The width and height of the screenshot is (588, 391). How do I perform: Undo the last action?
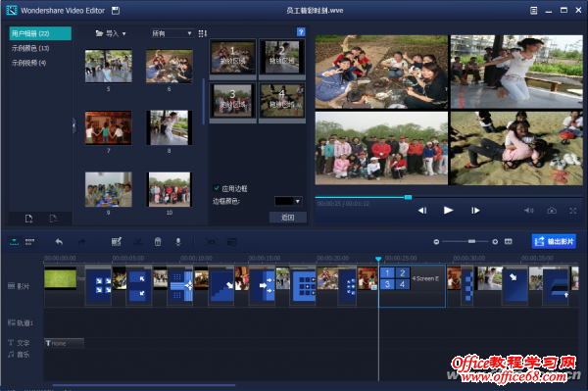pos(59,242)
